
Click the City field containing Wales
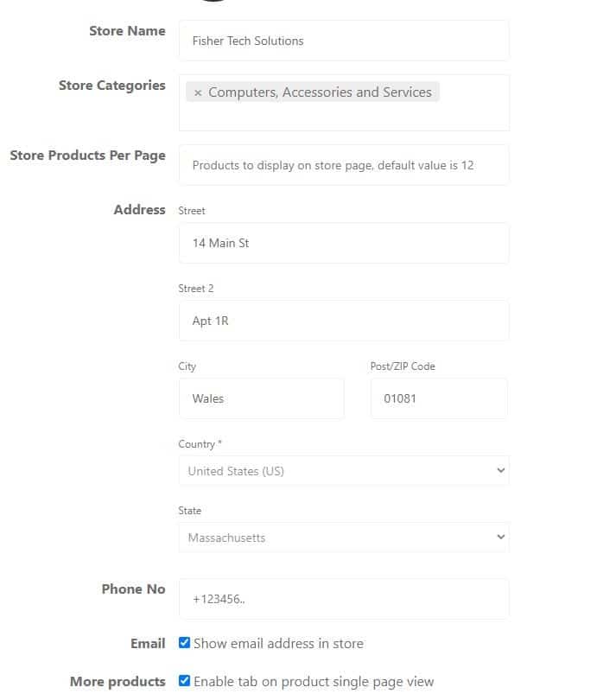coord(262,398)
